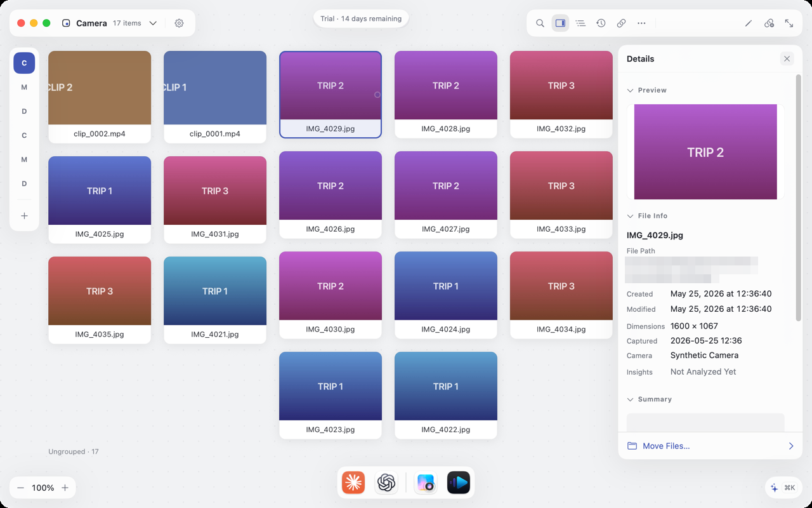Viewport: 812px width, 508px height.
Task: Collapse the File Info section
Action: coord(630,216)
